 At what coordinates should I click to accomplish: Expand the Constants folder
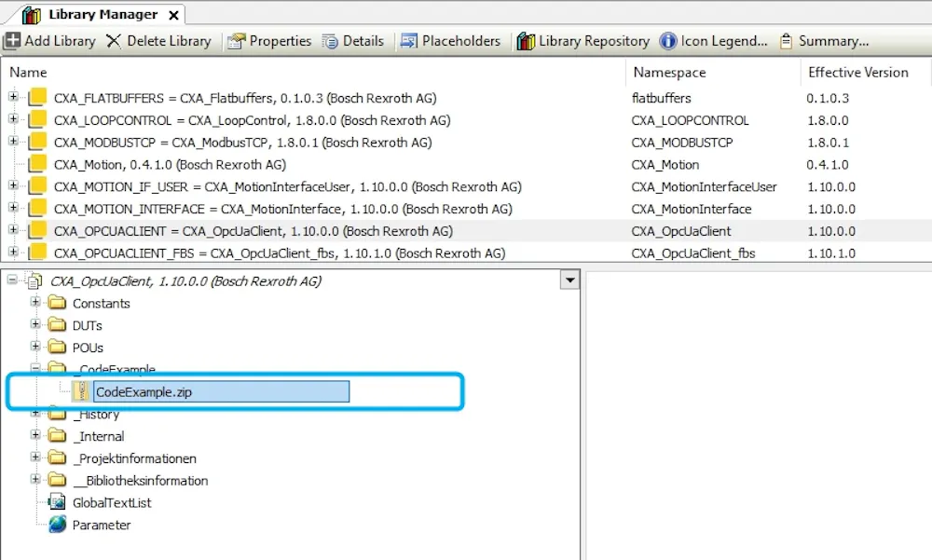point(35,302)
